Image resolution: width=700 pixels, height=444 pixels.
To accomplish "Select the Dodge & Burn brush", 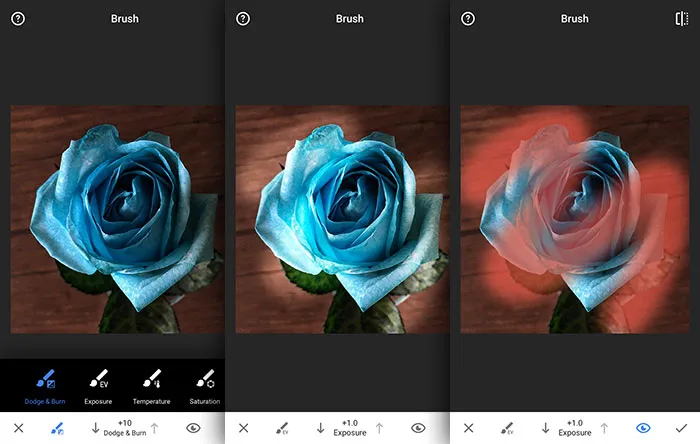I will pyautogui.click(x=45, y=386).
